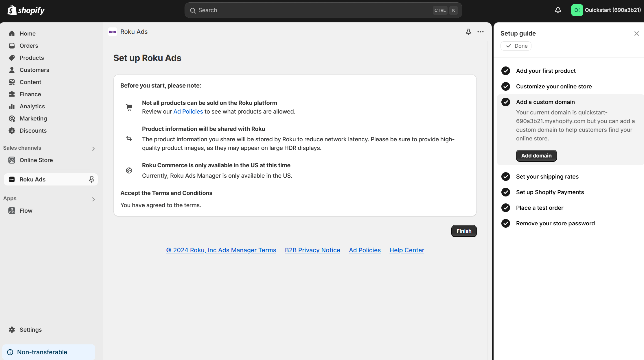The width and height of the screenshot is (644, 360).
Task: Open the Help Center link
Action: [406, 250]
